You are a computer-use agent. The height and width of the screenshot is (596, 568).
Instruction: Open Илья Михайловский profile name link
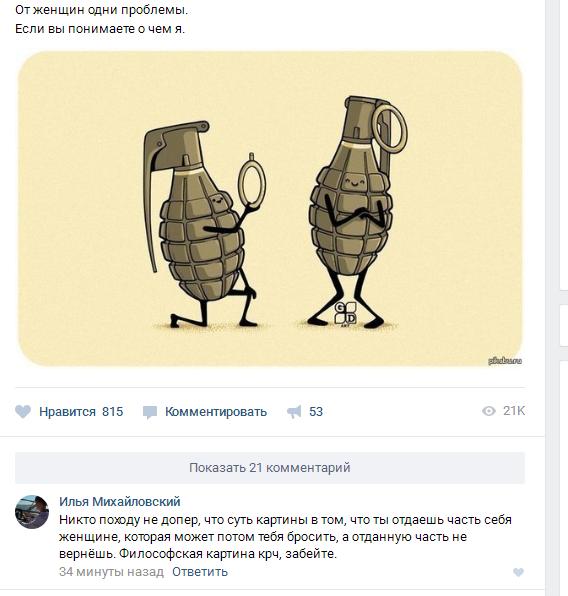click(119, 502)
